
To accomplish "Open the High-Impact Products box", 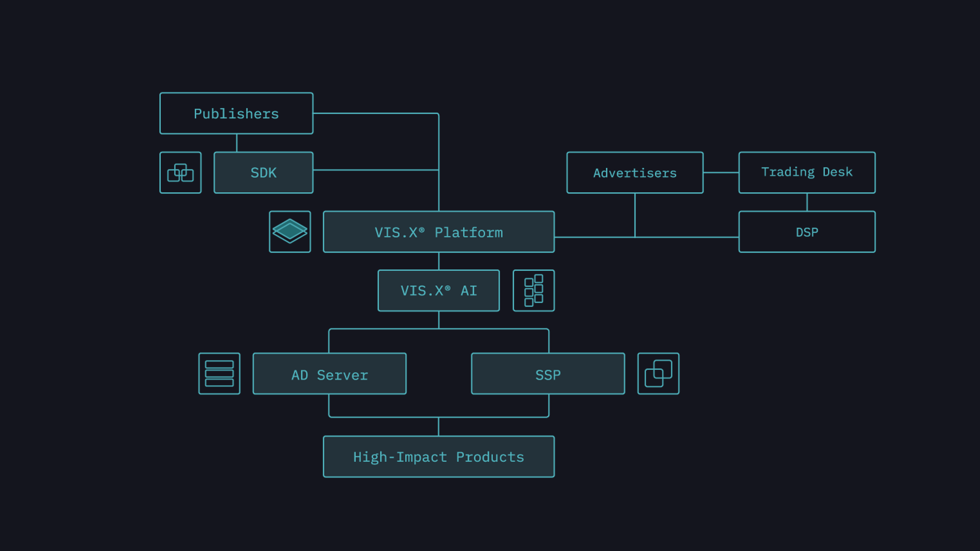I will (x=438, y=457).
